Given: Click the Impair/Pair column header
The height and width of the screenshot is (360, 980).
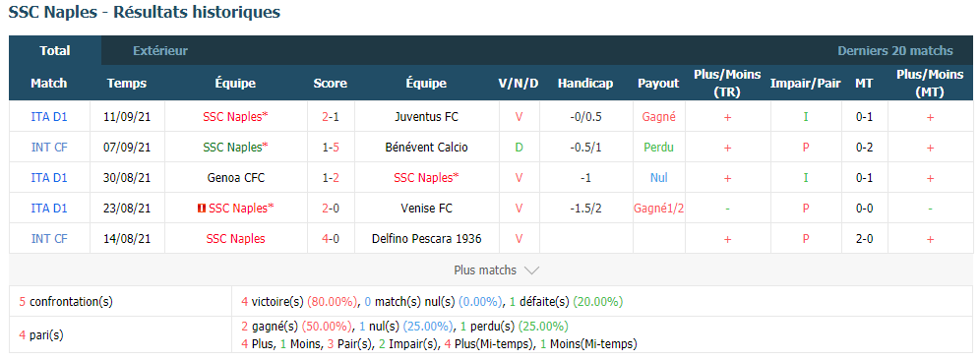Looking at the screenshot, I should [805, 84].
